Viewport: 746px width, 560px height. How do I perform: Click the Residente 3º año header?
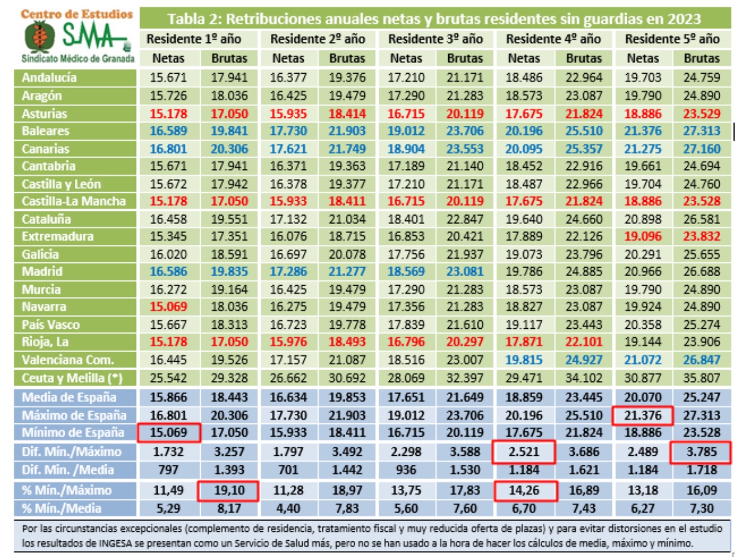(436, 40)
